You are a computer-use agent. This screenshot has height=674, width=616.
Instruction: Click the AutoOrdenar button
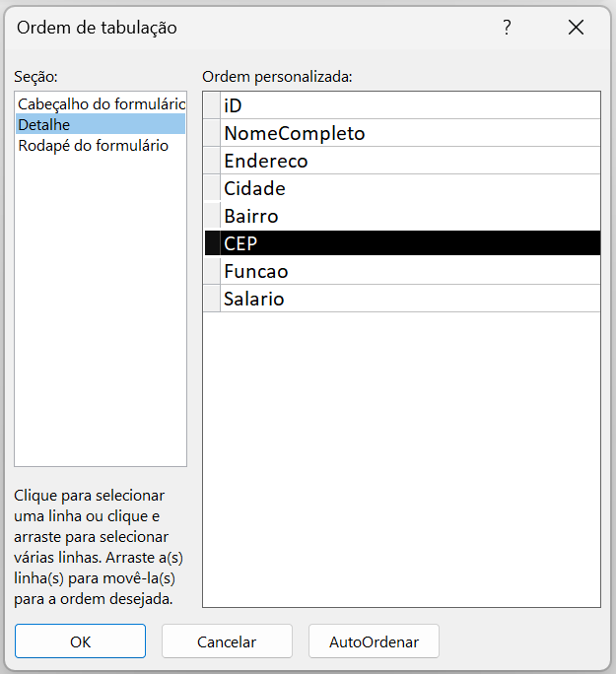click(374, 641)
